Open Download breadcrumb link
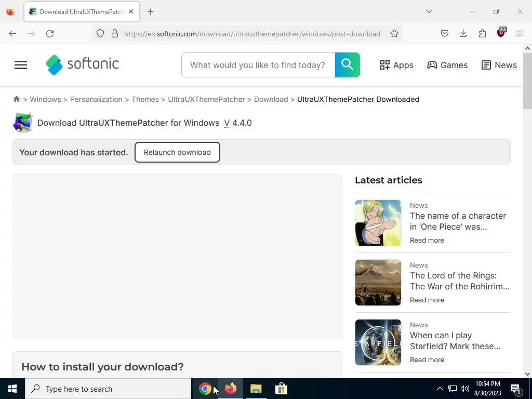This screenshot has height=399, width=532. (271, 99)
